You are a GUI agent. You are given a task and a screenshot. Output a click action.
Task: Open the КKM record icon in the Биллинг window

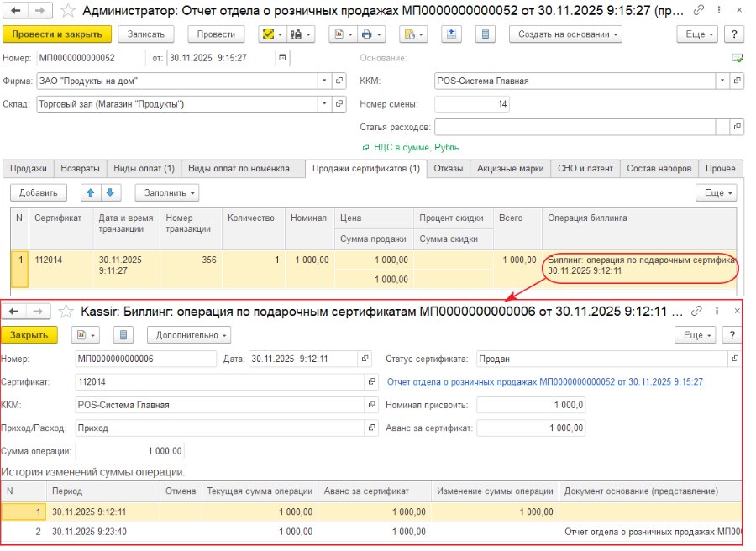pos(372,405)
